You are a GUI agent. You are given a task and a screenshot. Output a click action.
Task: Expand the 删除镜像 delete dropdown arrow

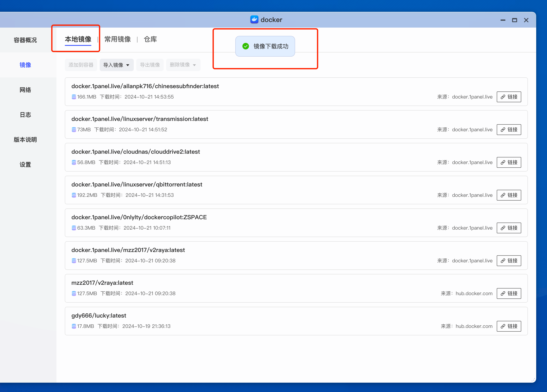(194, 65)
